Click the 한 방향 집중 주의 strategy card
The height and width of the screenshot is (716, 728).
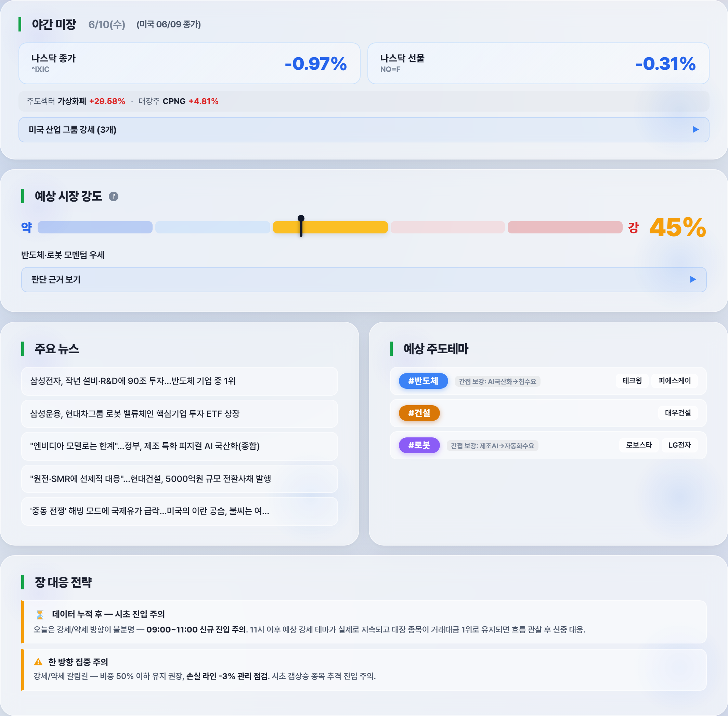[x=364, y=669]
